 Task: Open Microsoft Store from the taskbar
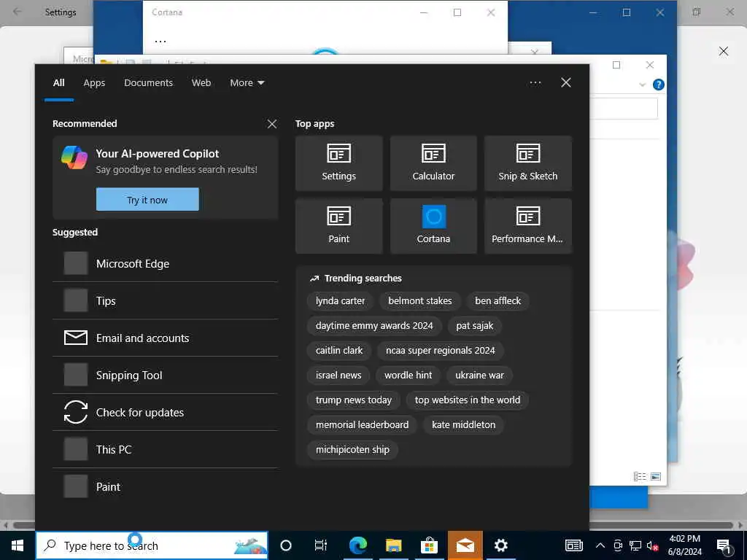(429, 545)
